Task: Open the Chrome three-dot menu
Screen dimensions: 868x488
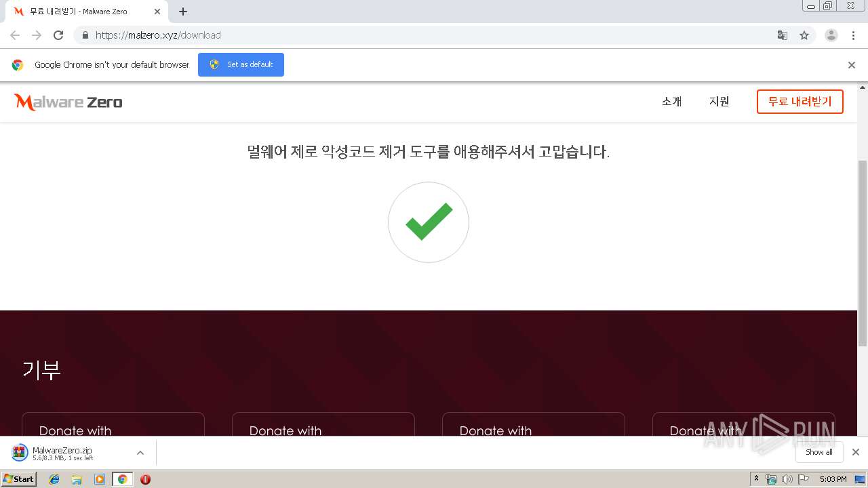Action: click(x=854, y=35)
